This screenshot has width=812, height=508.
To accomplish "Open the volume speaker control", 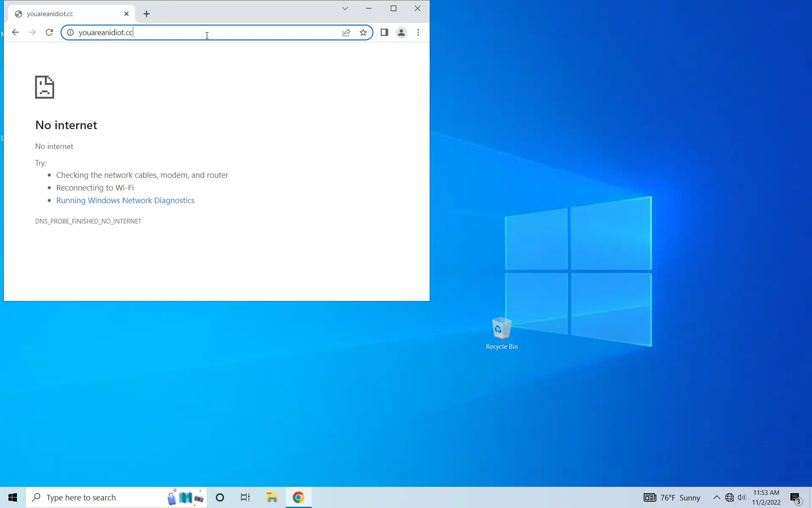I will (x=742, y=497).
